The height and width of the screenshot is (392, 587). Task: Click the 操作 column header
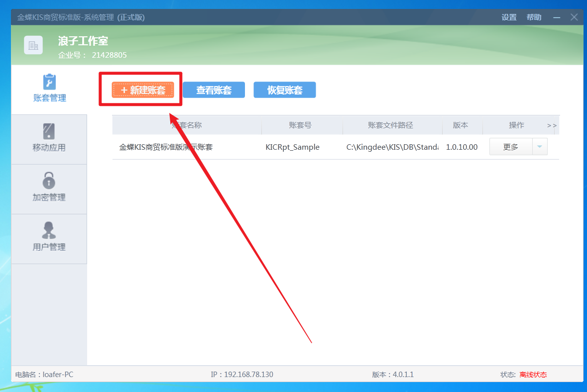(x=517, y=125)
